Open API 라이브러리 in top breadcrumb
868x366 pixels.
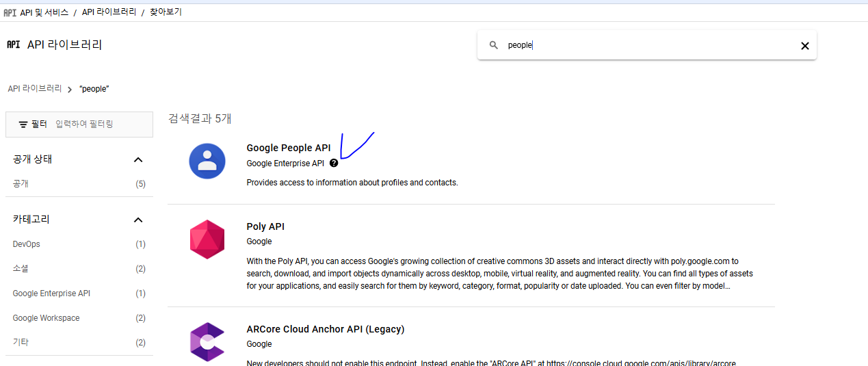pos(109,12)
